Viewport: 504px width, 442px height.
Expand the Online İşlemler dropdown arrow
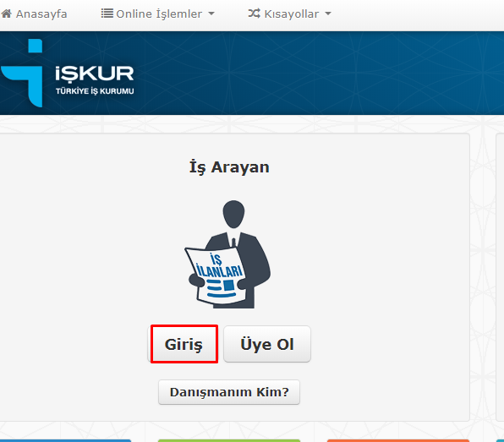(211, 14)
